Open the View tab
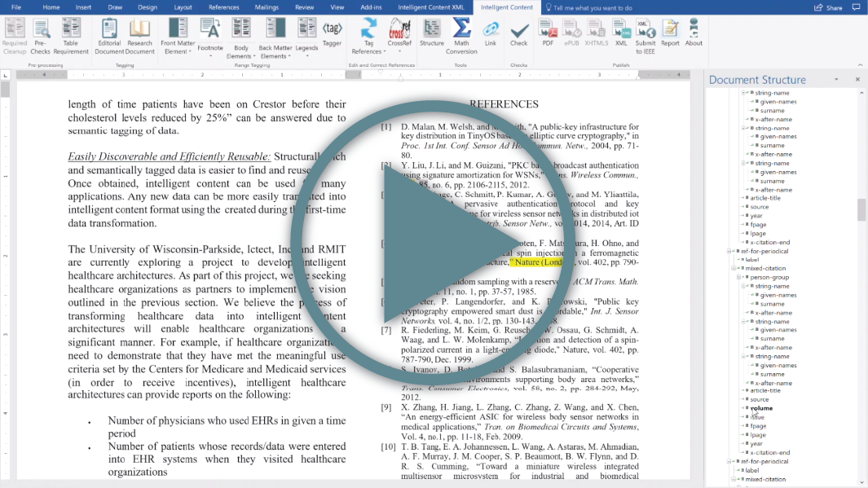 point(337,7)
